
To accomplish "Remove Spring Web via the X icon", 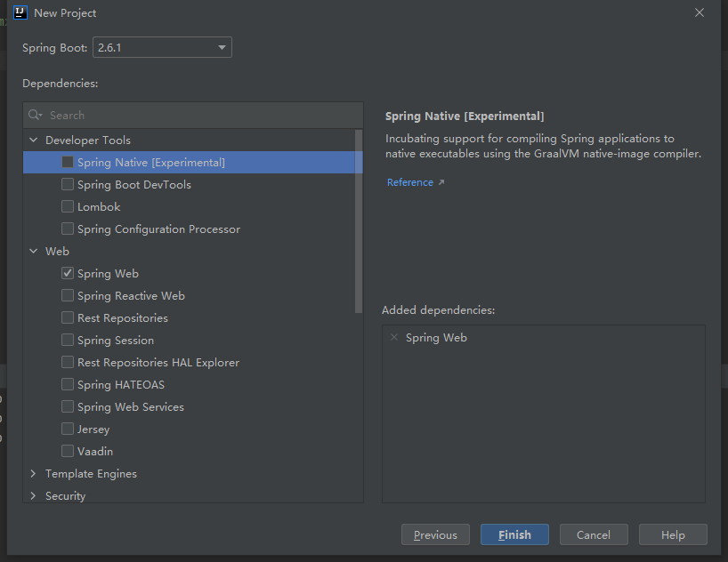I will coord(394,337).
